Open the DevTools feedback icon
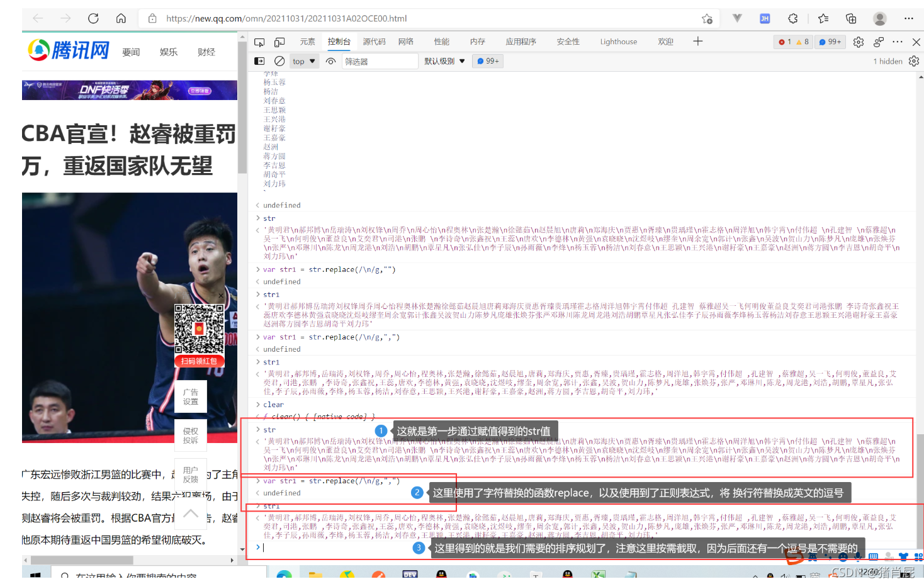This screenshot has height=584, width=924. coord(879,42)
